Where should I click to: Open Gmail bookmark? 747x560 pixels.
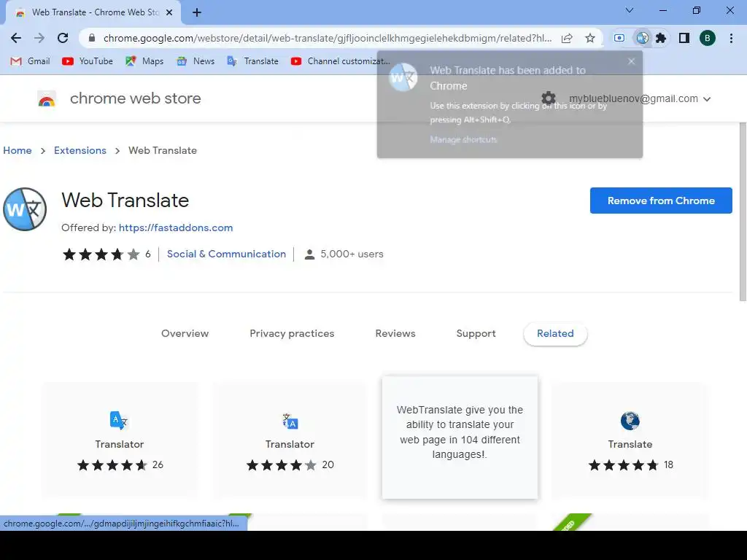click(x=30, y=61)
